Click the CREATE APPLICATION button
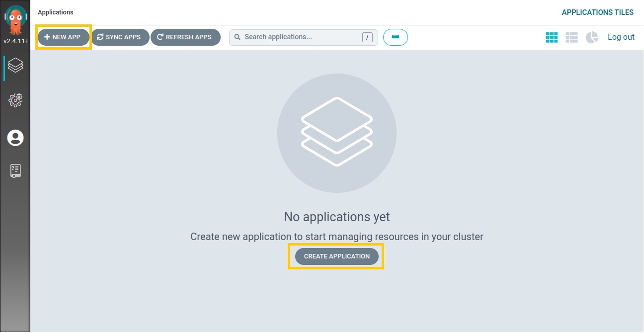 (336, 256)
